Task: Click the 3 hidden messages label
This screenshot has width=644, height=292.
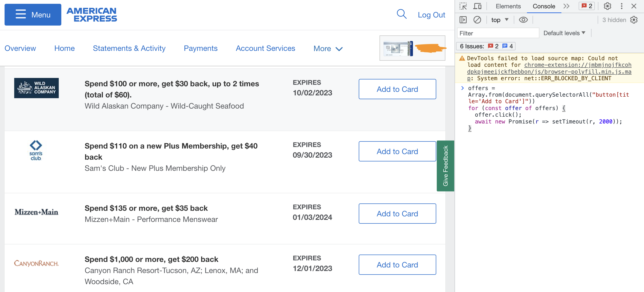Action: [614, 20]
